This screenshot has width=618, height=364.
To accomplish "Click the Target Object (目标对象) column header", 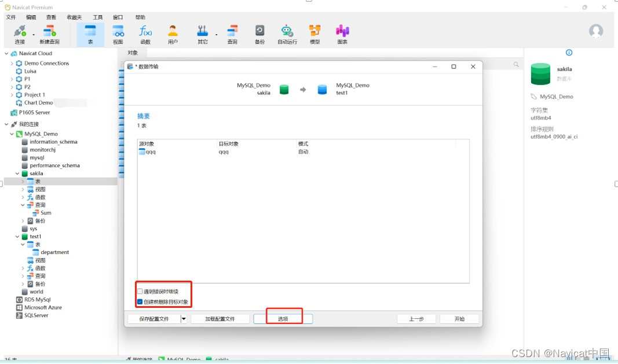I will pos(229,144).
